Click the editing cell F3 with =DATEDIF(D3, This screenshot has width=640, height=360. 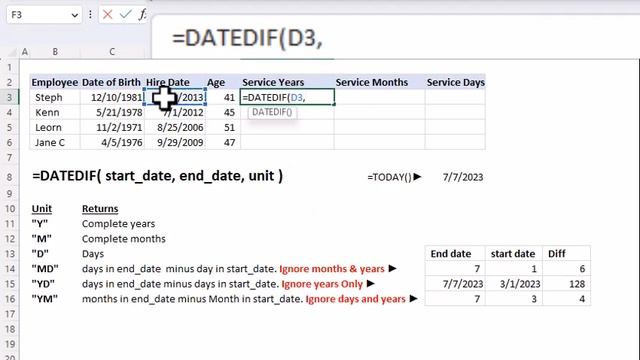coord(287,97)
